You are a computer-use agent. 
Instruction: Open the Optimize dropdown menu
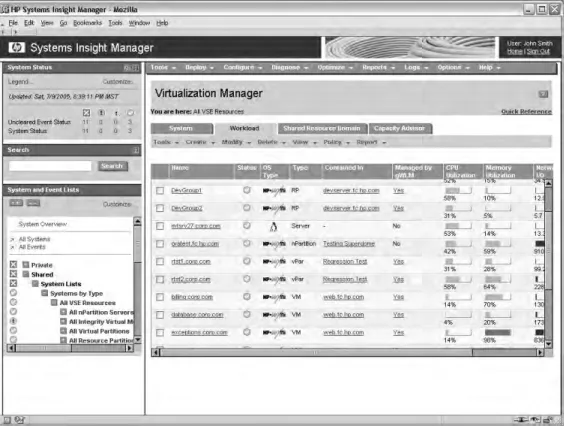(x=335, y=68)
